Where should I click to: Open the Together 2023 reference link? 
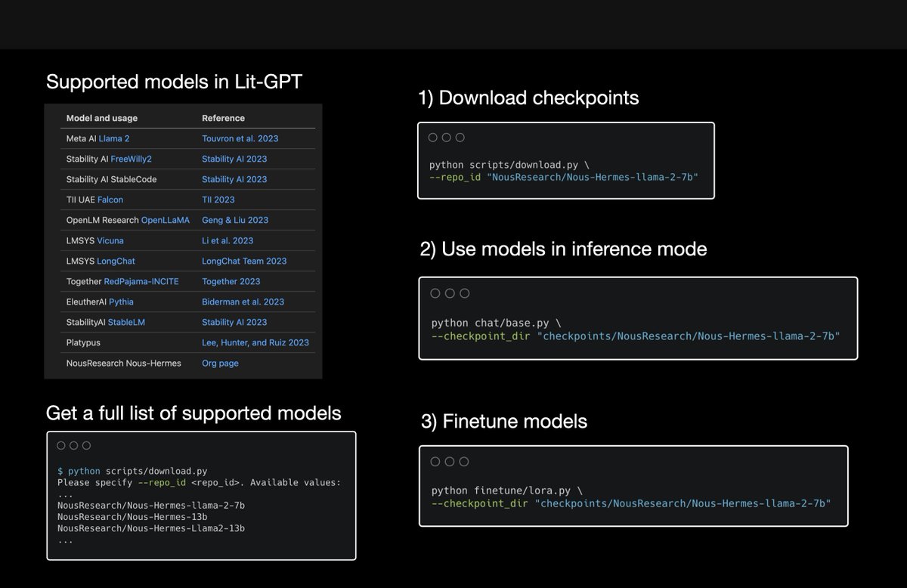(x=231, y=281)
